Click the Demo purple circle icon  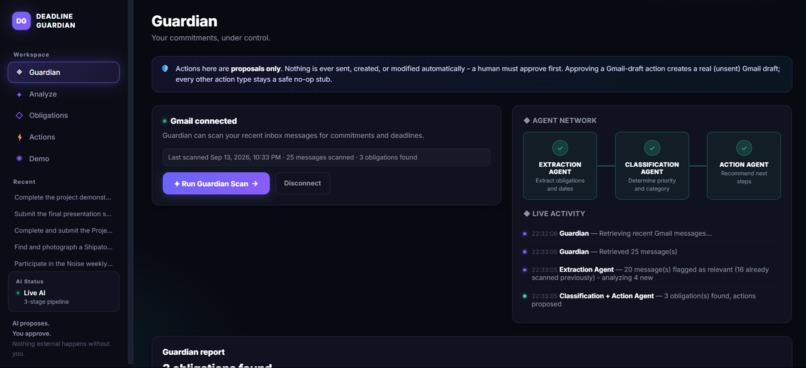coord(20,159)
